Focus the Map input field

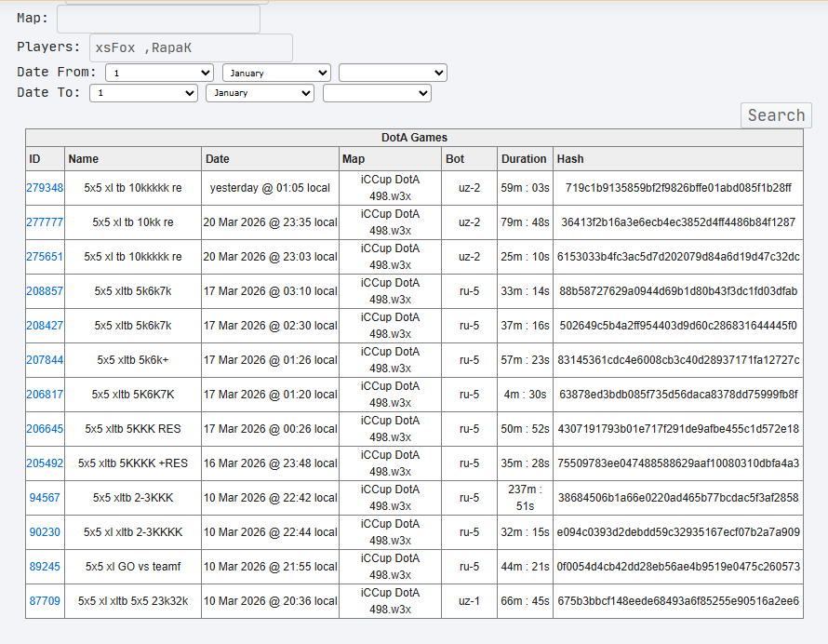pos(158,19)
